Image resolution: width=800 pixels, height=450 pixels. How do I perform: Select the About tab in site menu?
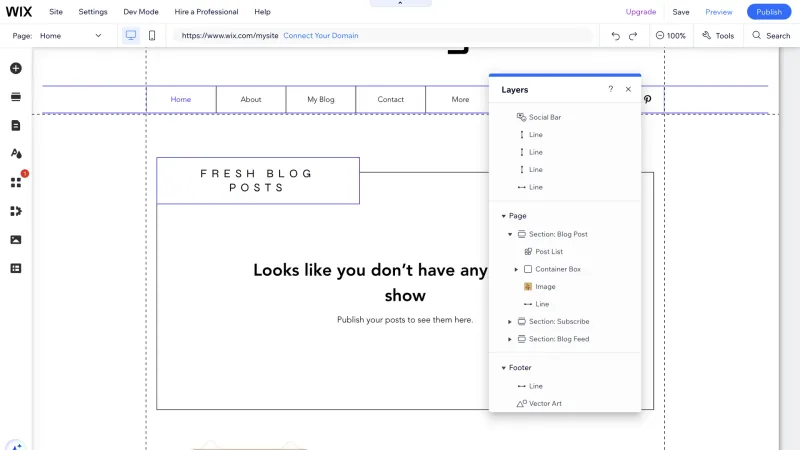pyautogui.click(x=251, y=99)
